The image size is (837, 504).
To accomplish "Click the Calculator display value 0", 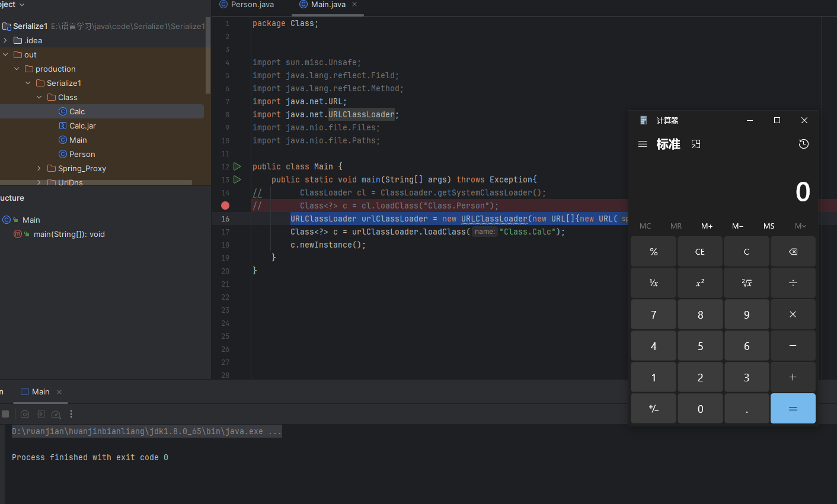I will [803, 191].
